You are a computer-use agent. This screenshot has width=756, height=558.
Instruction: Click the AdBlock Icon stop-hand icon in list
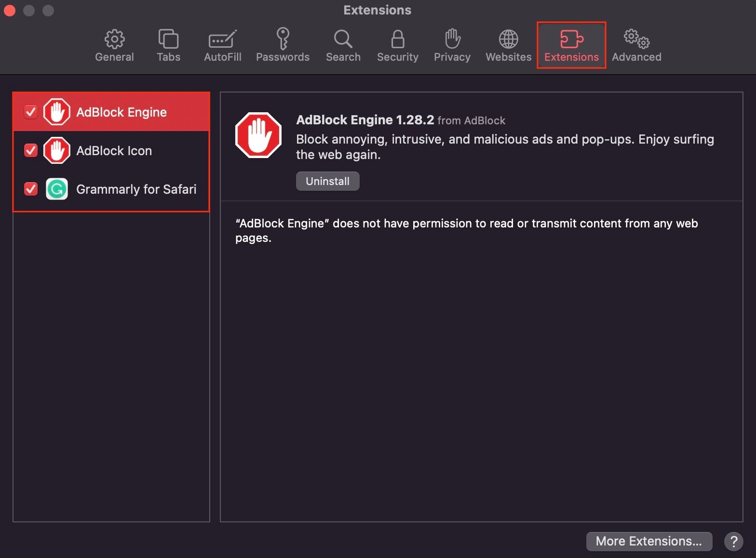pyautogui.click(x=57, y=150)
